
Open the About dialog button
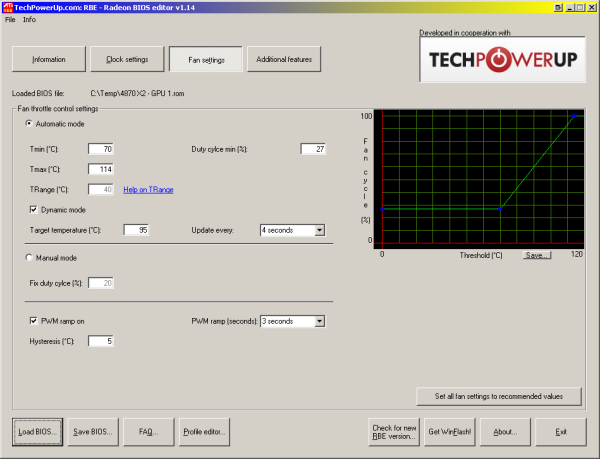505,432
